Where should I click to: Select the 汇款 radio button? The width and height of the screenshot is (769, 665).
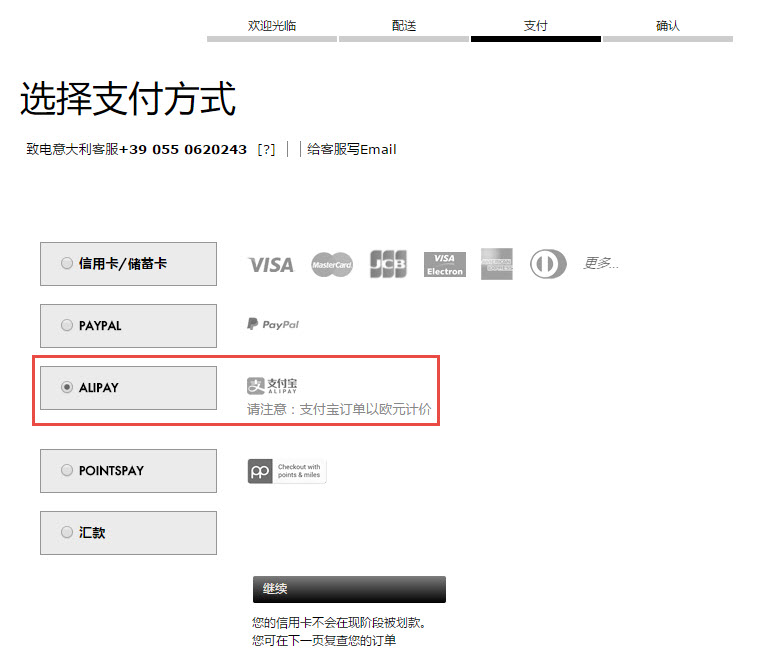click(67, 532)
